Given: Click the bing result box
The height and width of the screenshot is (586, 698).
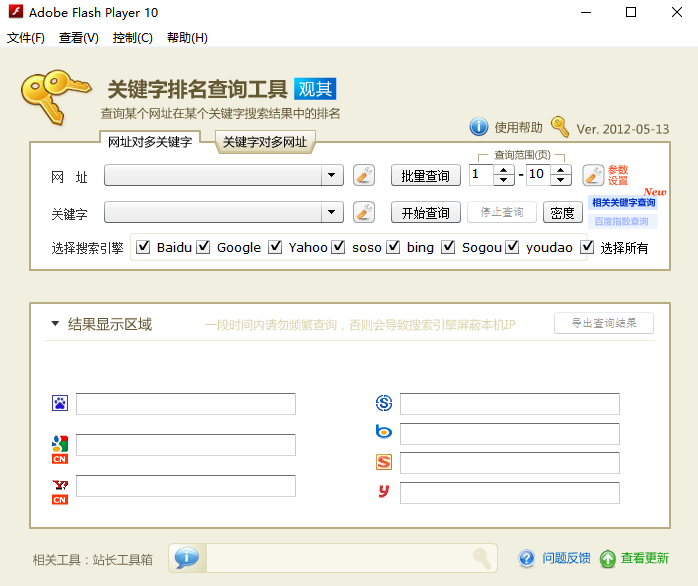Looking at the screenshot, I should pos(510,433).
